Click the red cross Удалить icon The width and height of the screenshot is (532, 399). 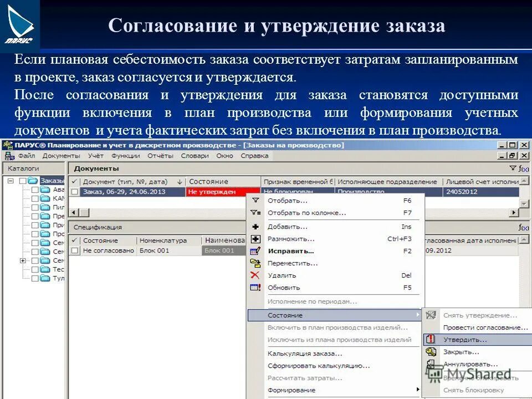coord(255,275)
